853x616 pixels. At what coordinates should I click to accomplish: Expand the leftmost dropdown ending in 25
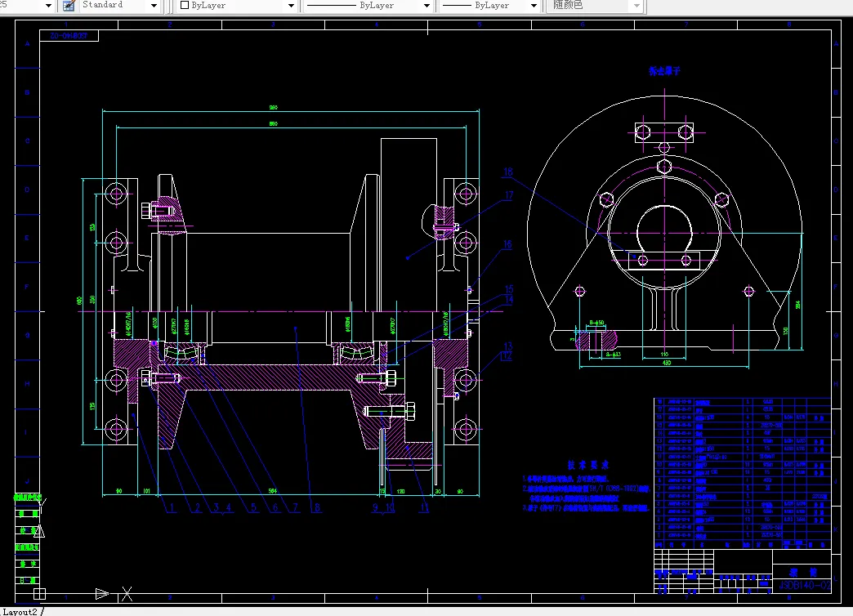tap(27, 6)
